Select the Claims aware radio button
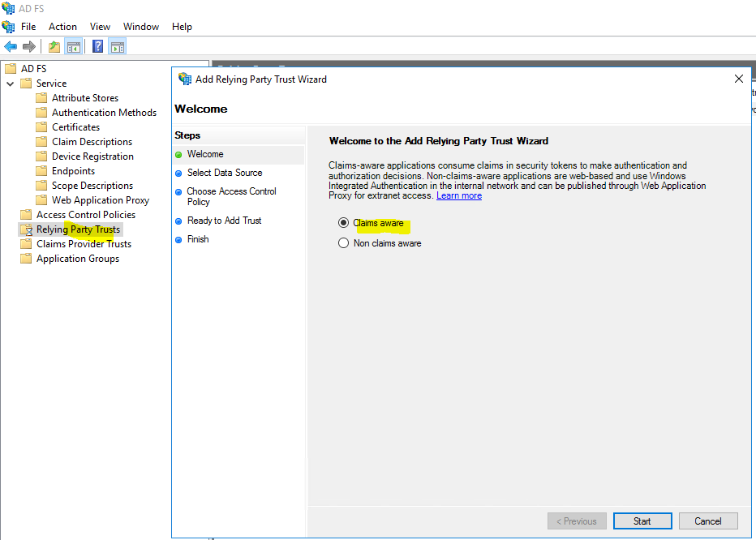The image size is (756, 540). (x=343, y=223)
